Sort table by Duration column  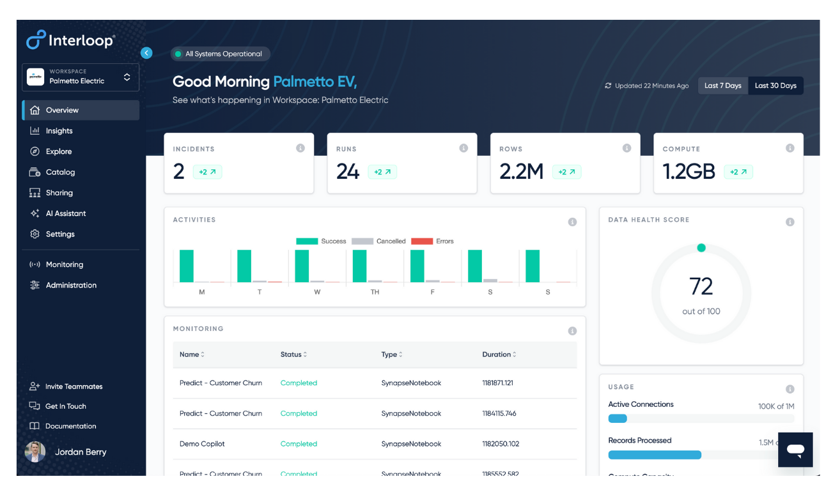pos(499,355)
